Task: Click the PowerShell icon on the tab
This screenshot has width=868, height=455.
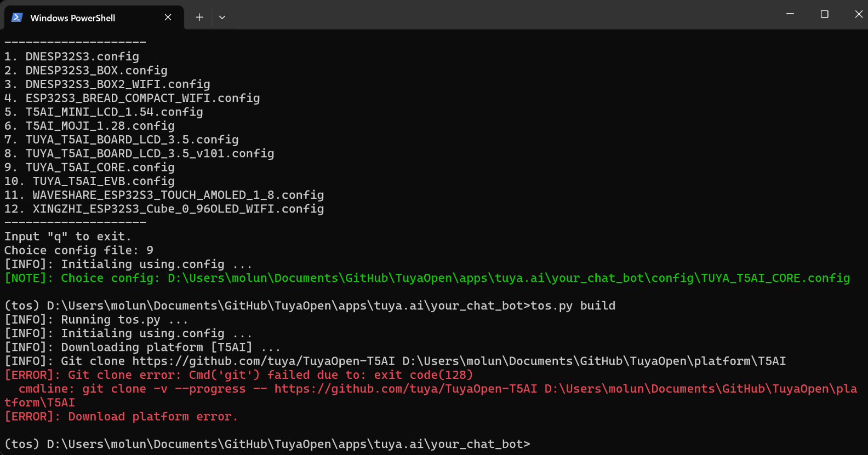Action: click(x=17, y=18)
